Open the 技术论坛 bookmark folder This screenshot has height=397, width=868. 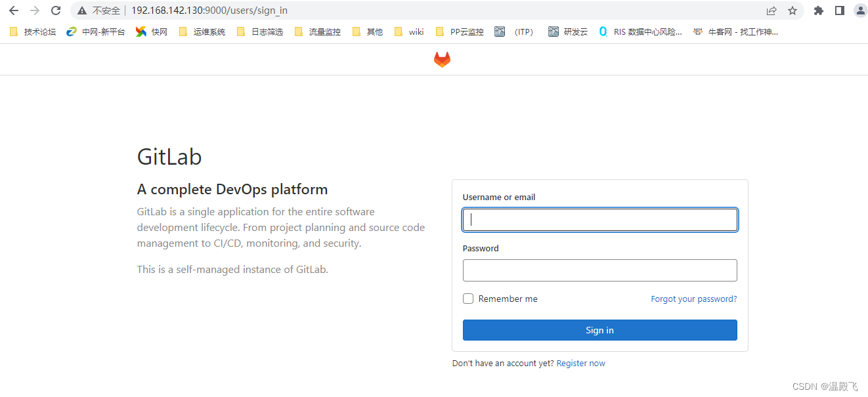pyautogui.click(x=33, y=31)
